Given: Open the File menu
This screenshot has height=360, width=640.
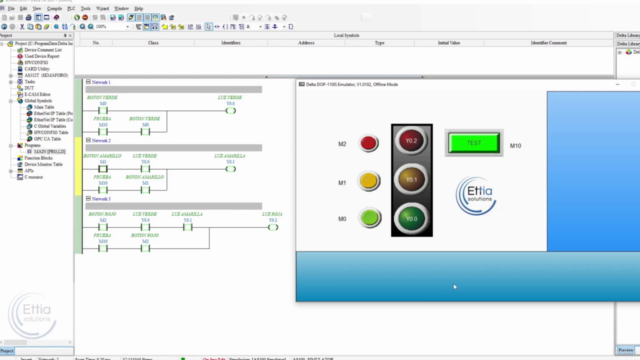Looking at the screenshot, I should coord(11,8).
